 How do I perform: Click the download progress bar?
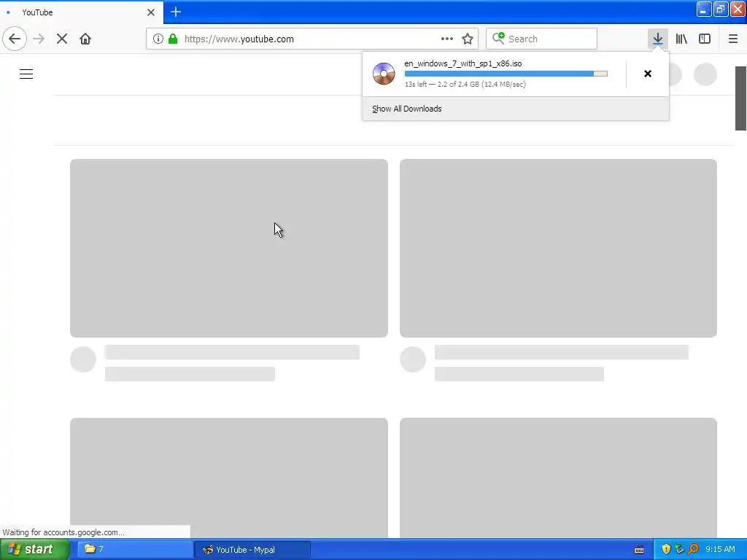click(506, 74)
